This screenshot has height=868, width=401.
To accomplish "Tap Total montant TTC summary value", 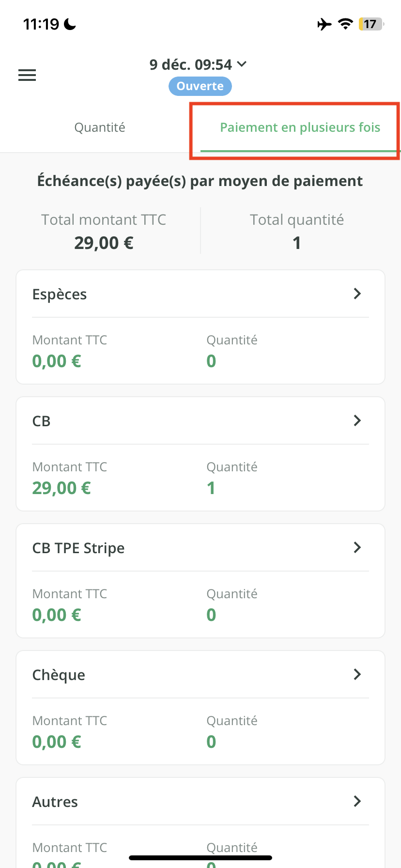I will [104, 243].
